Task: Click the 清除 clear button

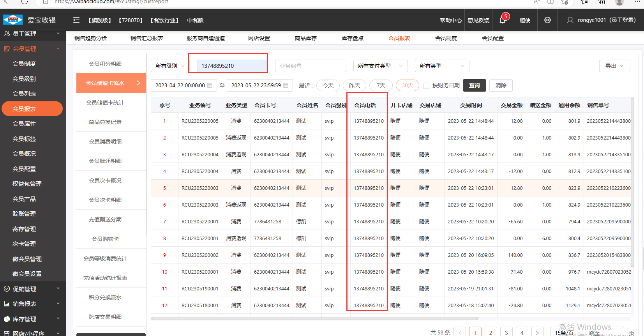Action: 501,85
